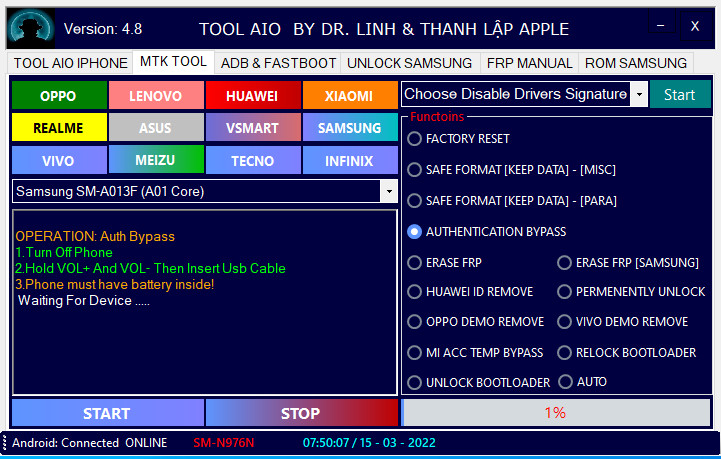
Task: Choose the LENOVO brand button
Action: pyautogui.click(x=156, y=95)
